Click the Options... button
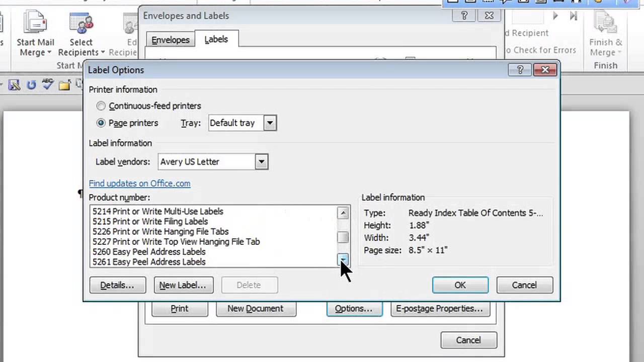 (x=354, y=309)
